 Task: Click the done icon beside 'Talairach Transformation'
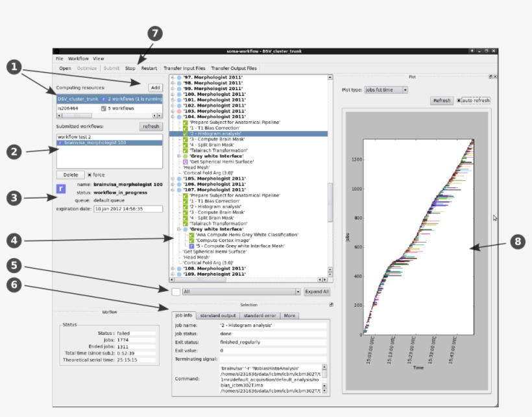[184, 151]
